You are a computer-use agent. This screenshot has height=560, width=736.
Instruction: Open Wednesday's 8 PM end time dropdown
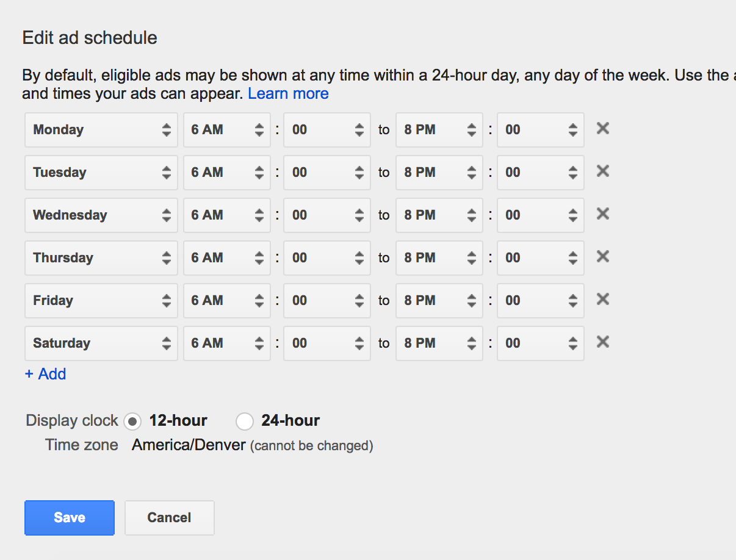point(439,215)
